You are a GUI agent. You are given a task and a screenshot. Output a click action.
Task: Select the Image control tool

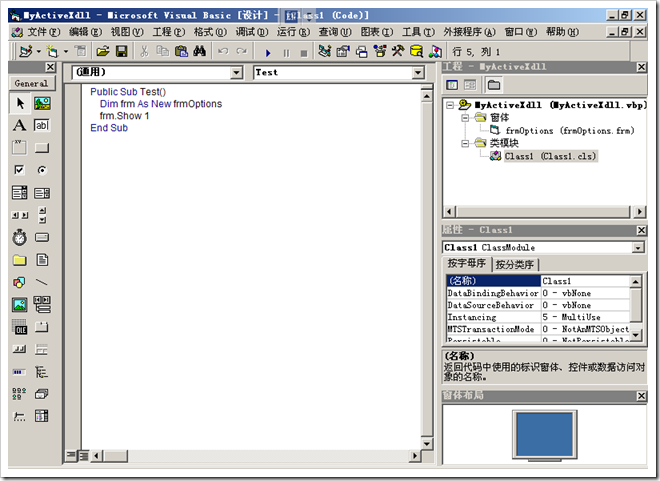19,305
